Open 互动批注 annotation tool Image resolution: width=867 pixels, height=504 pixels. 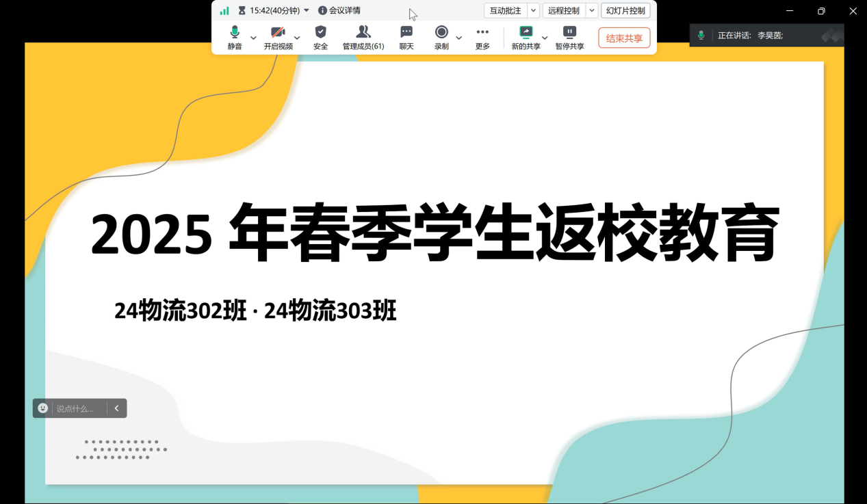tap(505, 11)
